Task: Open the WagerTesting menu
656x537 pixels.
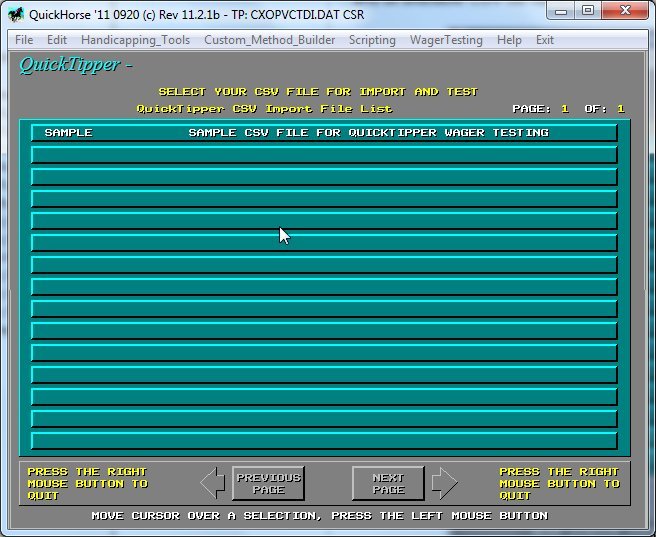Action: point(446,40)
